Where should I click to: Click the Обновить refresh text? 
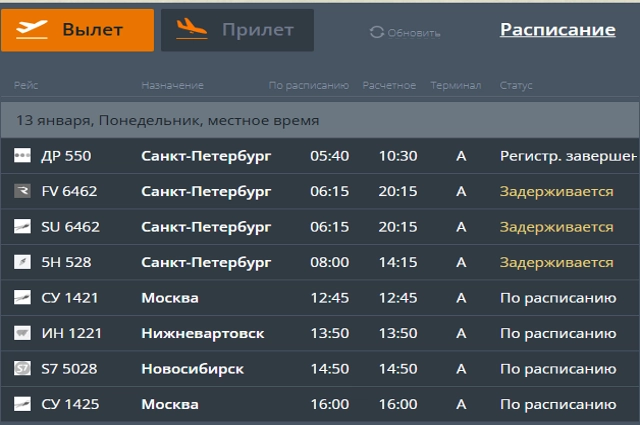413,33
